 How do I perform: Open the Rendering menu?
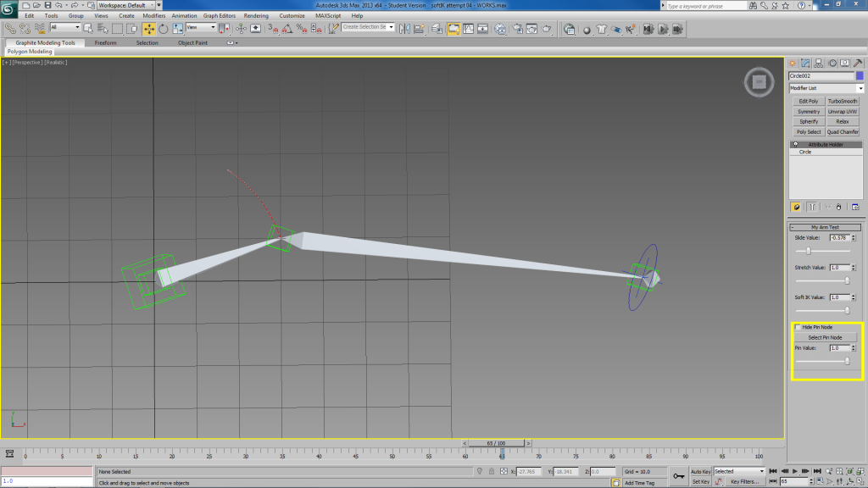pos(256,15)
